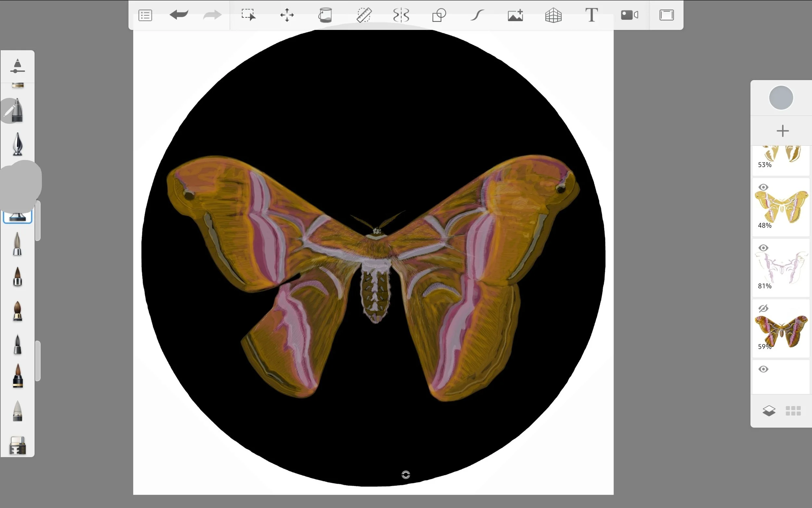Screen dimensions: 812x508
Task: Open the main menu list icon
Action: pyautogui.click(x=145, y=16)
